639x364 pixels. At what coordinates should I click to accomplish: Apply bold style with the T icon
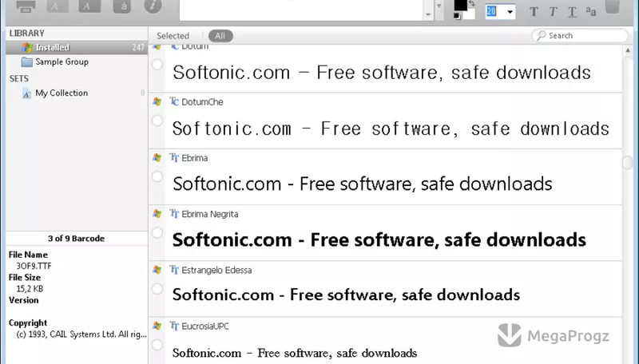(534, 11)
